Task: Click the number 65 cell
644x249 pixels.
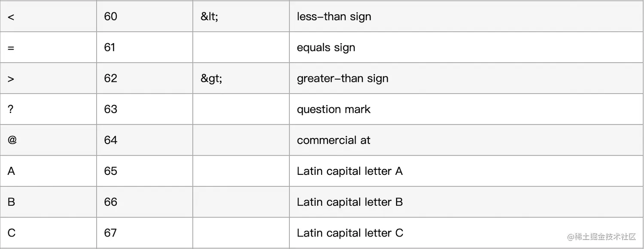Action: click(111, 171)
